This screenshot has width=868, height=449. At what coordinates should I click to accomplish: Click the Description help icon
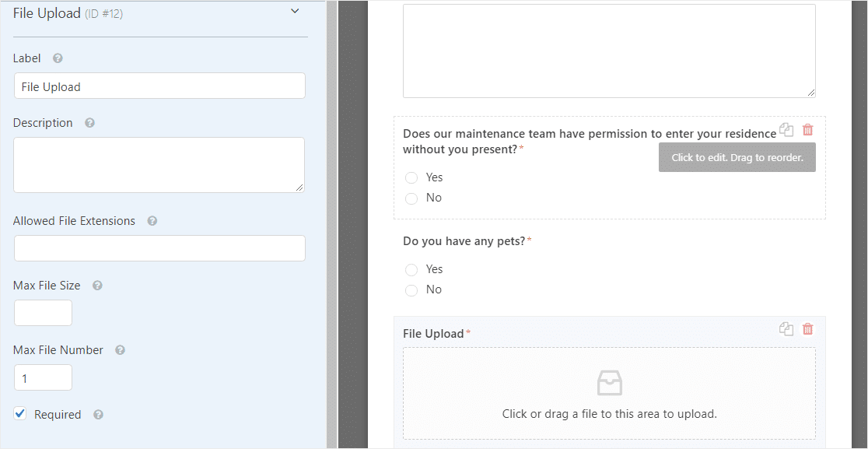click(89, 123)
